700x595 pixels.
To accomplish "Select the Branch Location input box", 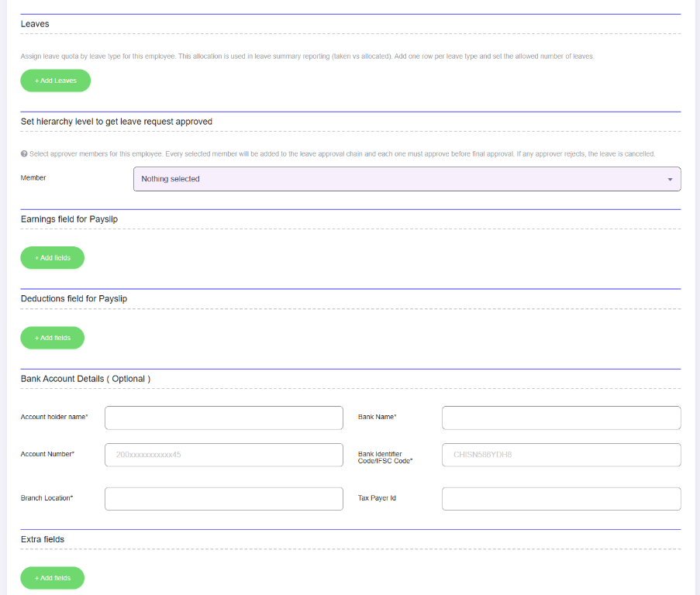I will tap(224, 499).
